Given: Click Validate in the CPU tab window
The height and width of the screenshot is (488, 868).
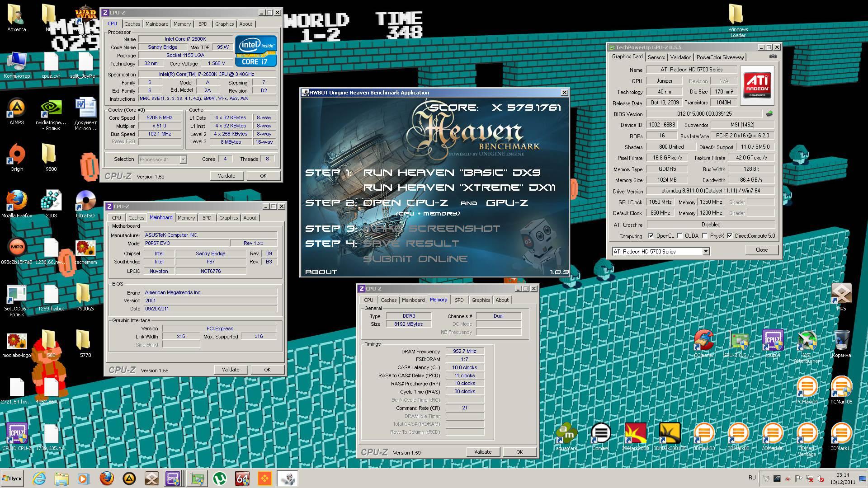Looking at the screenshot, I should 226,176.
